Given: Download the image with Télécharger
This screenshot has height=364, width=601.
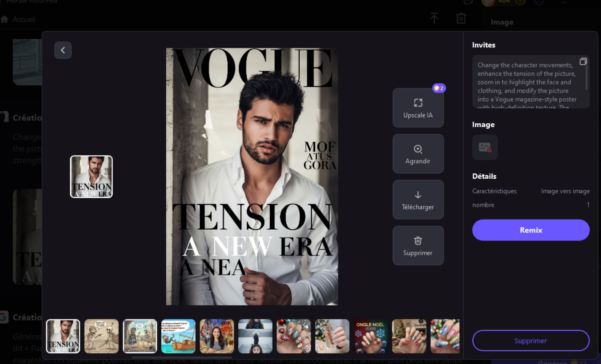Looking at the screenshot, I should click(x=418, y=200).
